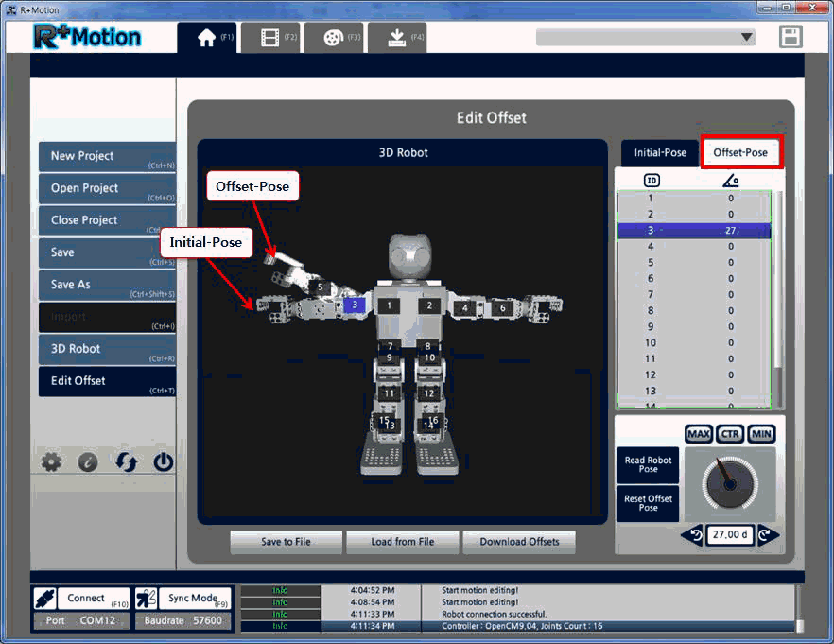Click the refresh arrows icon

126,461
